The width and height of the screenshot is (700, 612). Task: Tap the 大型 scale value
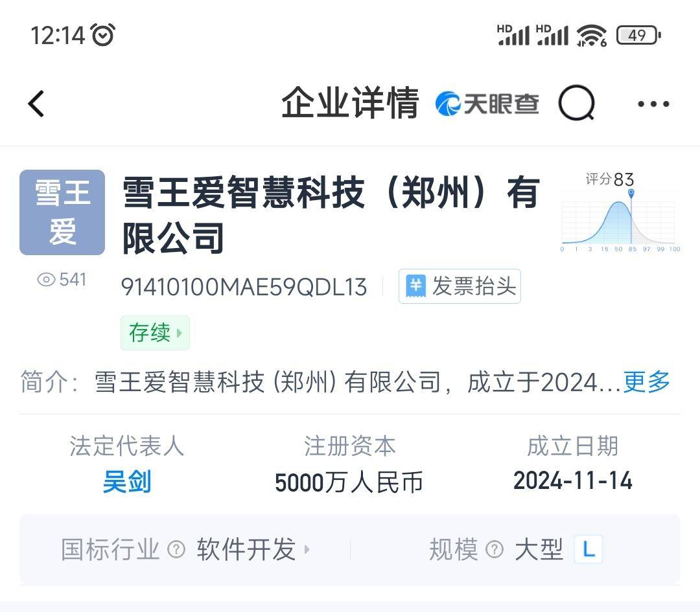[539, 549]
